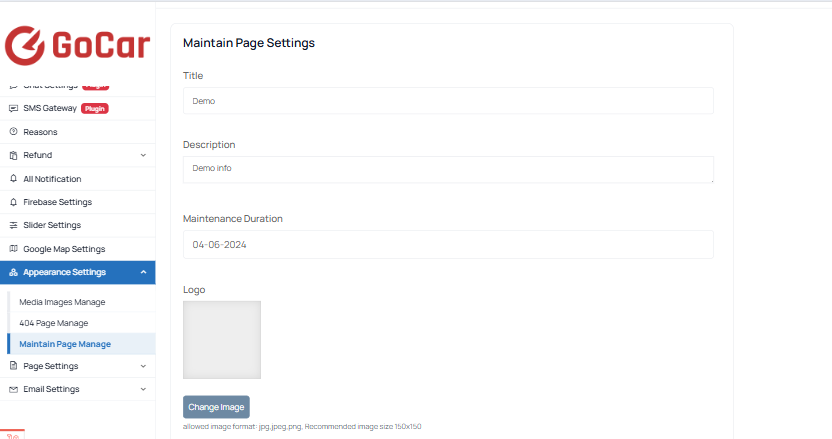Open Google Map Settings menu item
This screenshot has height=439, width=832.
tap(77, 249)
